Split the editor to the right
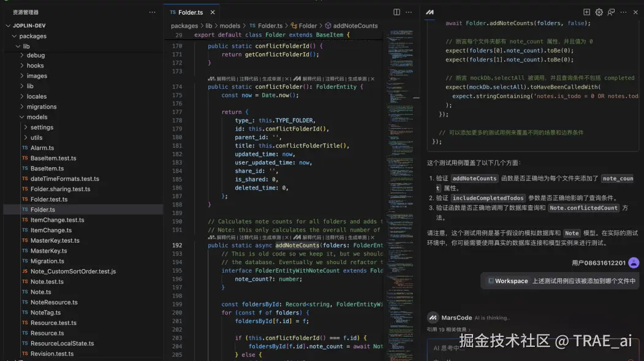The height and width of the screenshot is (361, 644). pos(396,12)
